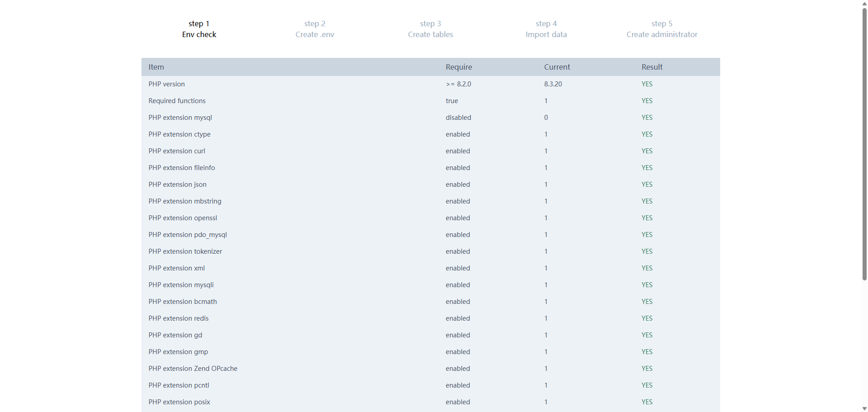
Task: Click the Require column header
Action: pos(458,67)
